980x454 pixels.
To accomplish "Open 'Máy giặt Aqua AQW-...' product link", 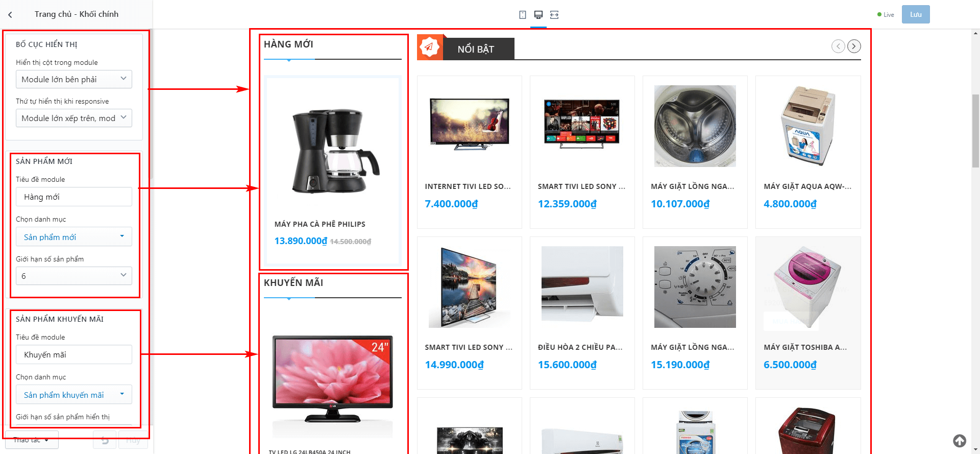I will point(807,186).
